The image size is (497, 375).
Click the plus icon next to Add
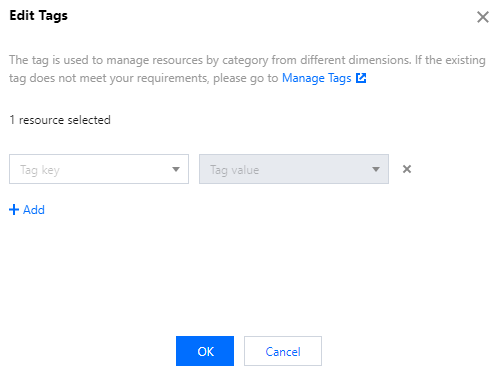(x=14, y=210)
